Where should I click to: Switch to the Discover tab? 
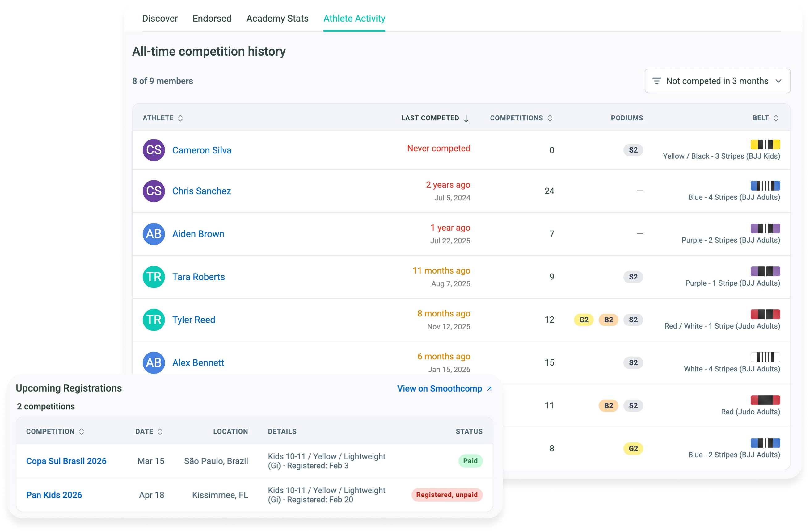point(160,18)
